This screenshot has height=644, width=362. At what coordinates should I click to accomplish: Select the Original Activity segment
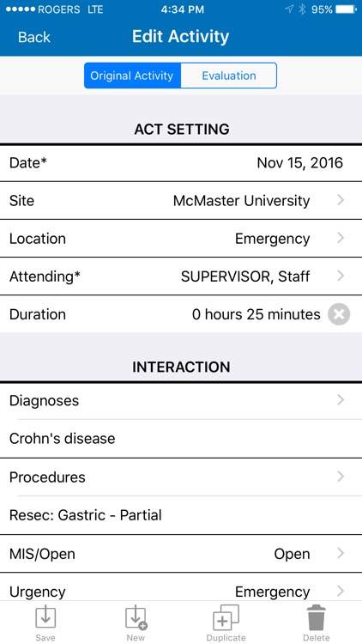132,76
